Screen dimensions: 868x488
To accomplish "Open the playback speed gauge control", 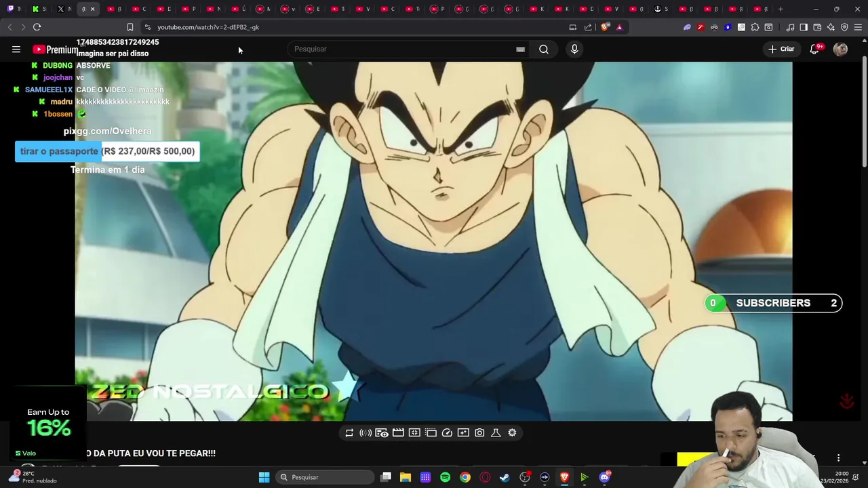I will tap(447, 432).
